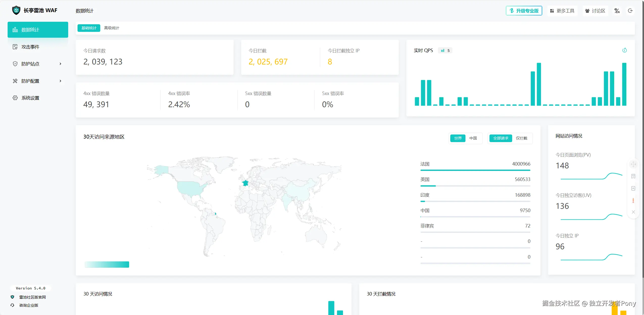Click the logout icon at top right
Viewport: 644px width, 315px height.
pyautogui.click(x=630, y=11)
